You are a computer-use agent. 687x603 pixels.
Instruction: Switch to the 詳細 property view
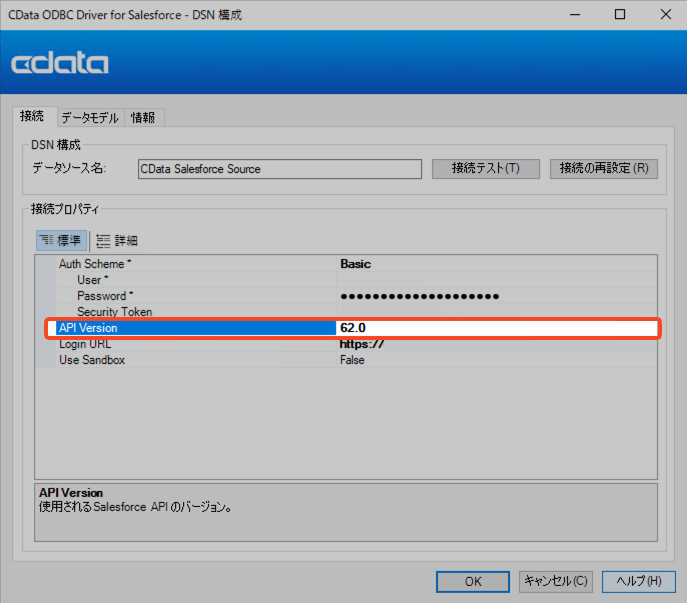coord(117,241)
